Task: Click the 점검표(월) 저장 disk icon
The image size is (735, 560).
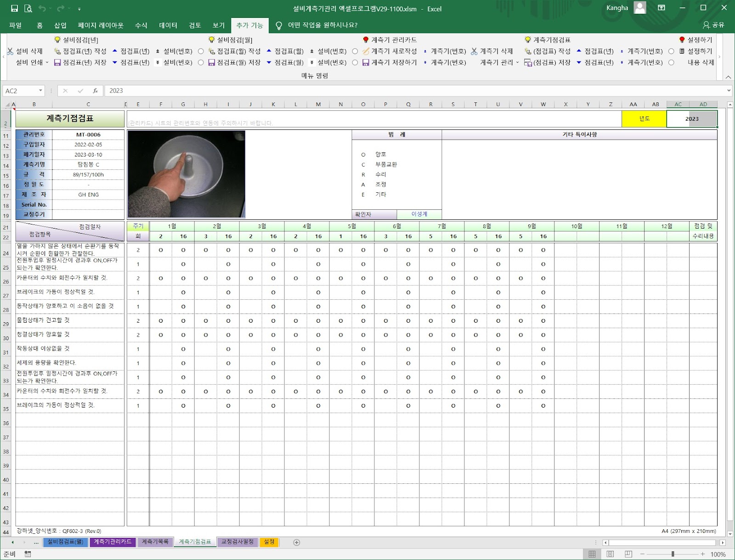Action: (x=212, y=62)
